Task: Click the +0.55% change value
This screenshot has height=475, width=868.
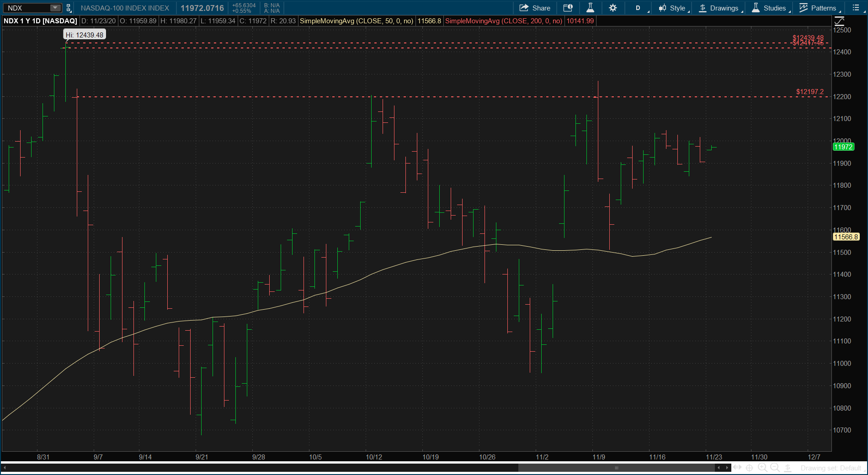Action: [242, 11]
